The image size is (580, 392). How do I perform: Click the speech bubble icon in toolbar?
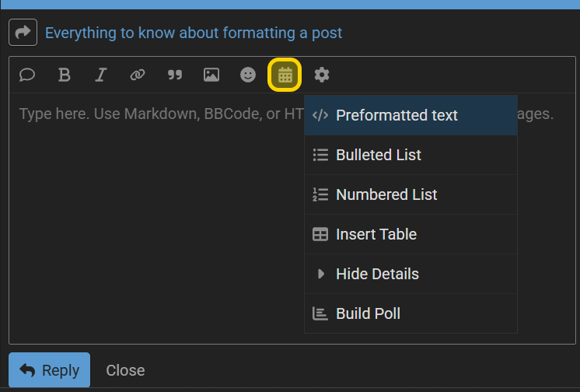pyautogui.click(x=27, y=75)
